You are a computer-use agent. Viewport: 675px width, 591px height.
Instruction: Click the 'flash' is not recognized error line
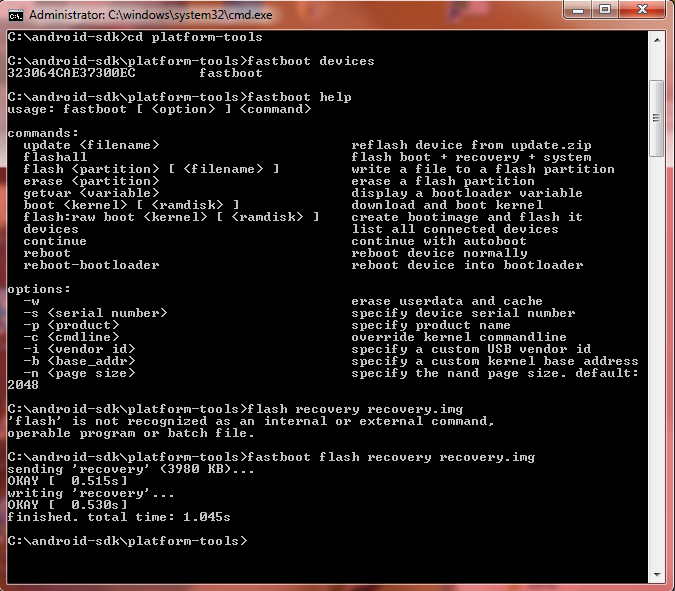tap(251, 421)
